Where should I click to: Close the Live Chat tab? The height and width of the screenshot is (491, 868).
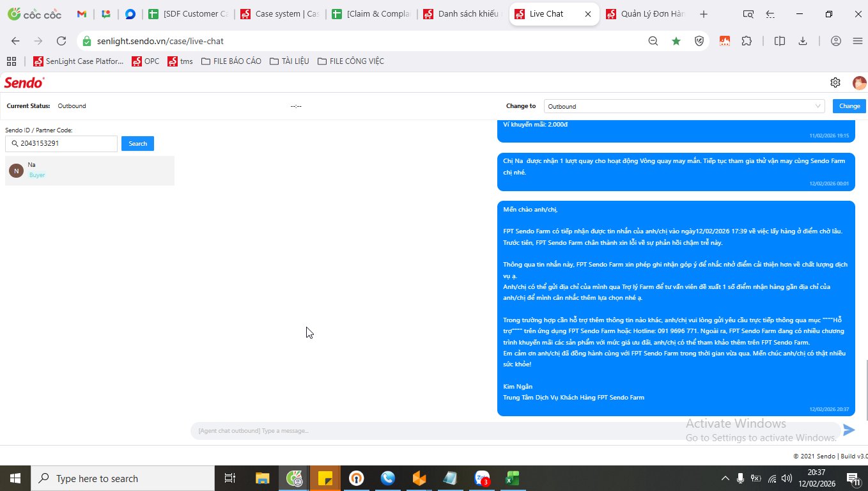click(588, 14)
